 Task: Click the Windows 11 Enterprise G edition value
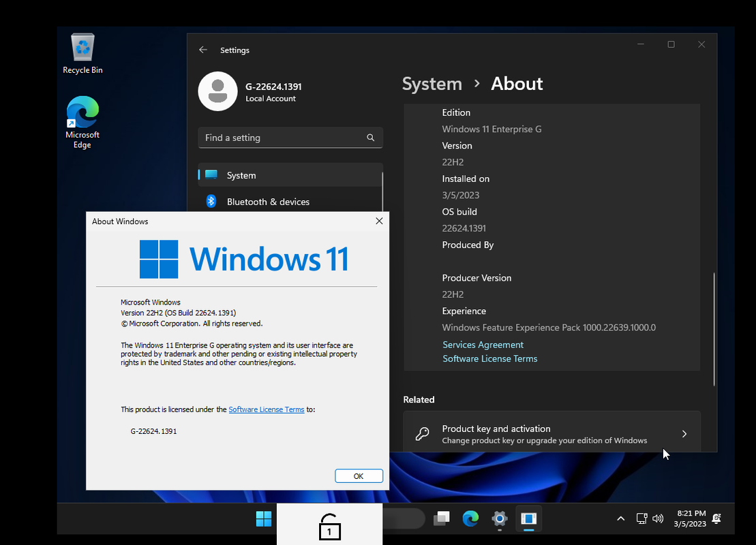point(492,129)
